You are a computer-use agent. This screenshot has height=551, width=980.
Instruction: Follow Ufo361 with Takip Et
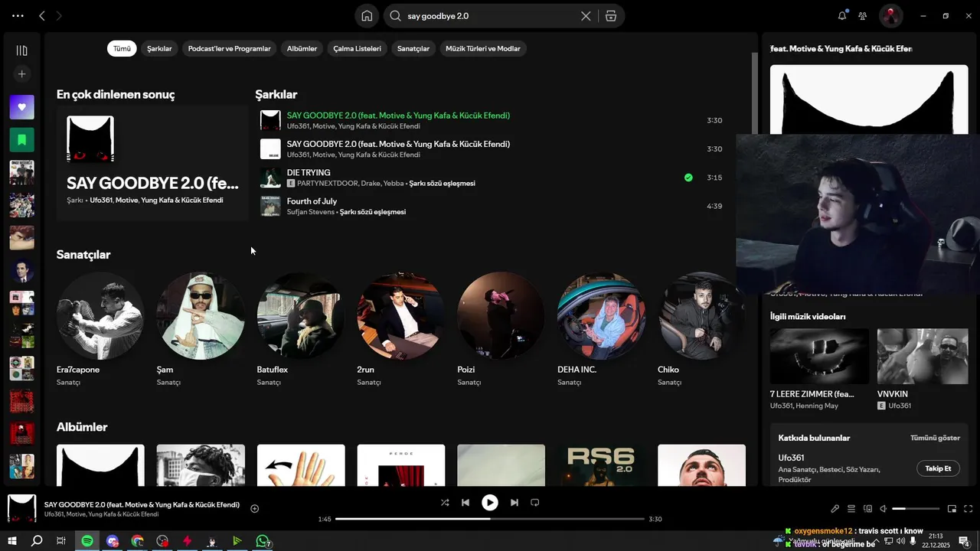pyautogui.click(x=938, y=468)
